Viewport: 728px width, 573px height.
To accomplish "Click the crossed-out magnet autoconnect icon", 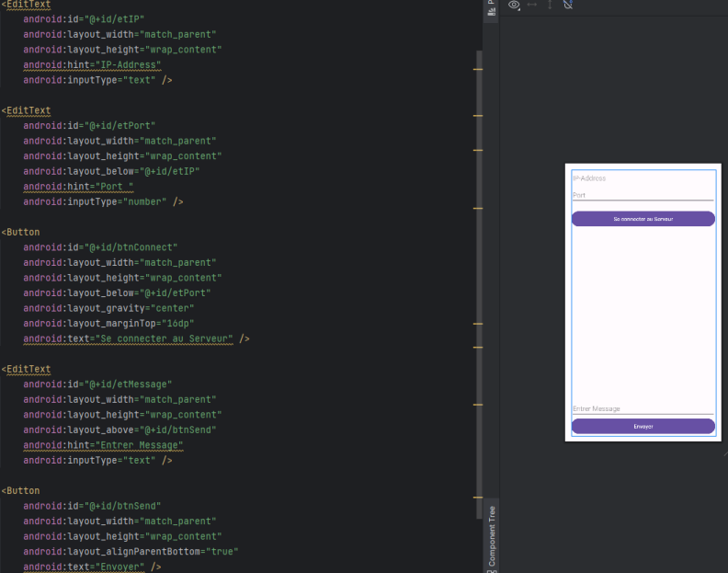I will [x=568, y=5].
